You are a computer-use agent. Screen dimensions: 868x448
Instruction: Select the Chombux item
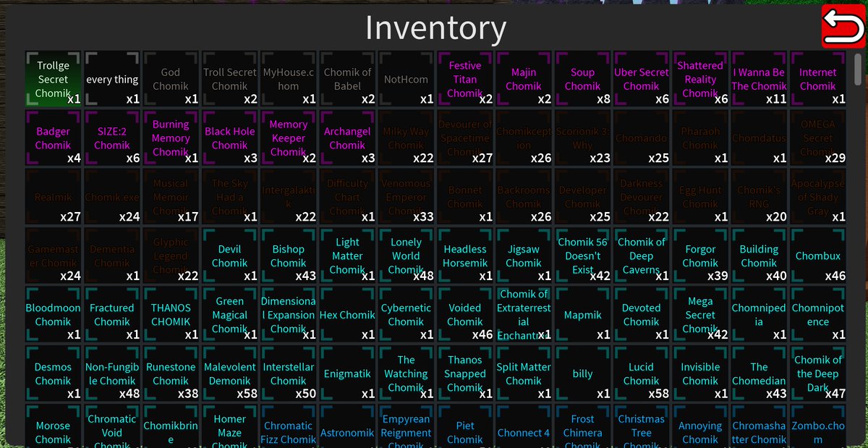coord(818,255)
